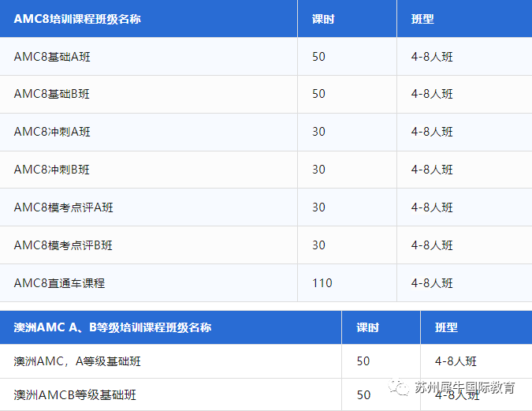This screenshot has width=532, height=411.
Task: Select the 澳洲AMCB等级基础班 course name
Action: 75,395
